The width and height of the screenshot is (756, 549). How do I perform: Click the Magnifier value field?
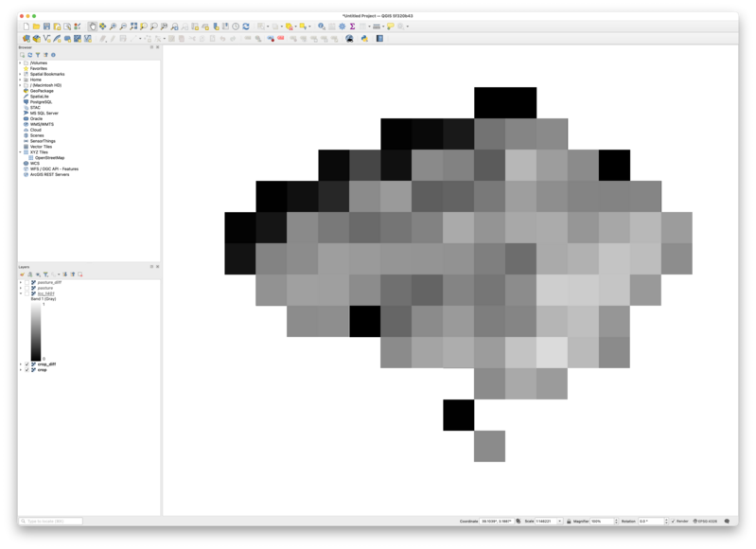tap(601, 521)
